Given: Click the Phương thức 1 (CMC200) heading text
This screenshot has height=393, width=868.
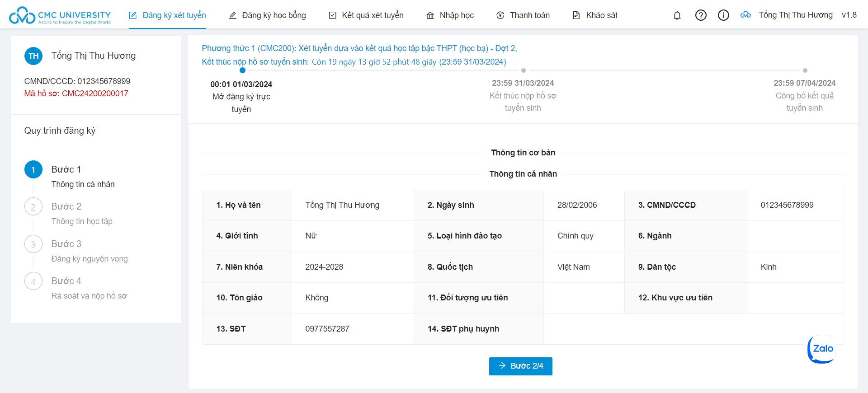Looking at the screenshot, I should [359, 48].
